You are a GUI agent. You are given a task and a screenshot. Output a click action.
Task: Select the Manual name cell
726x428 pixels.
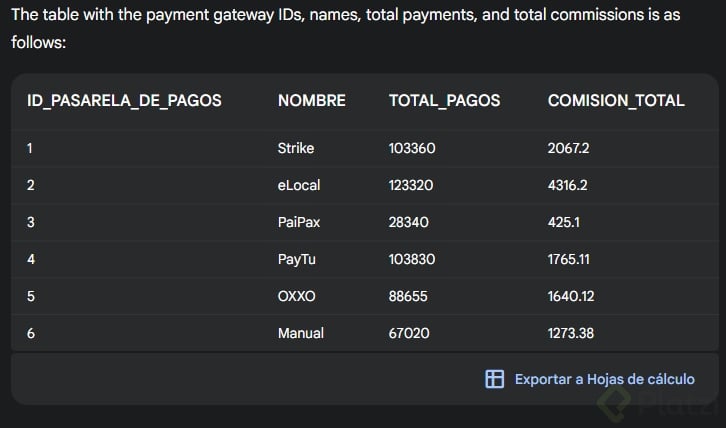pyautogui.click(x=301, y=333)
